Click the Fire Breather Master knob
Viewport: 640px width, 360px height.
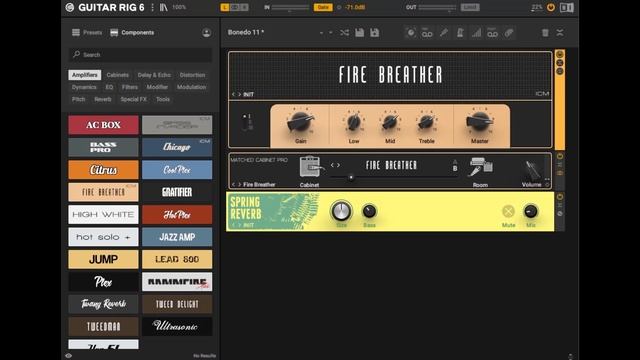click(x=480, y=121)
